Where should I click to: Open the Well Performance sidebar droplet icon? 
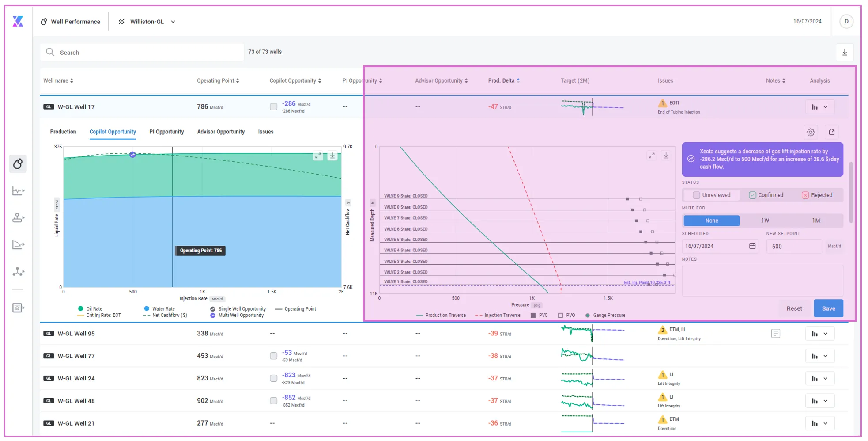coord(18,164)
